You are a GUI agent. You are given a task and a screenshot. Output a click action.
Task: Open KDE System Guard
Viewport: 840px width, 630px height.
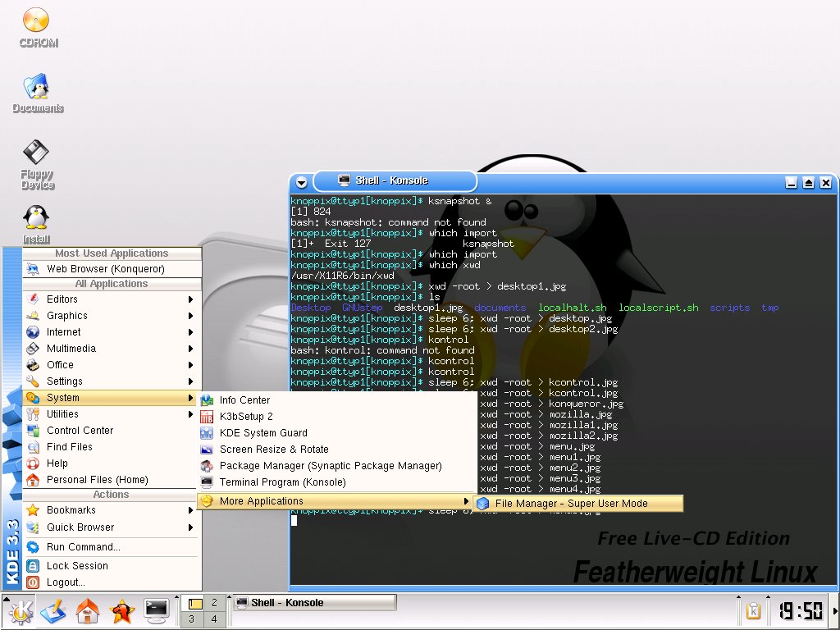(x=337, y=433)
